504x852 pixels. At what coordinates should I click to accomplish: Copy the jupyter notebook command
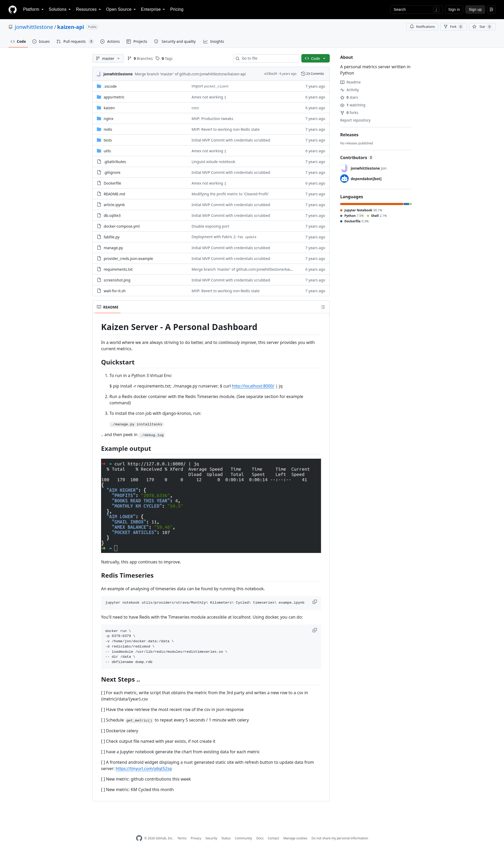point(314,602)
